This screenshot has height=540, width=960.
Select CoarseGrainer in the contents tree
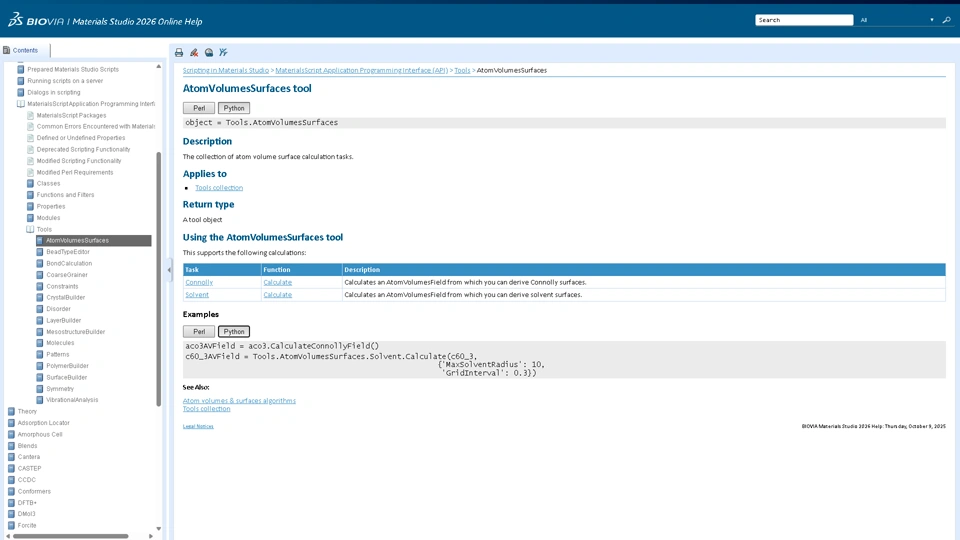pyautogui.click(x=67, y=275)
